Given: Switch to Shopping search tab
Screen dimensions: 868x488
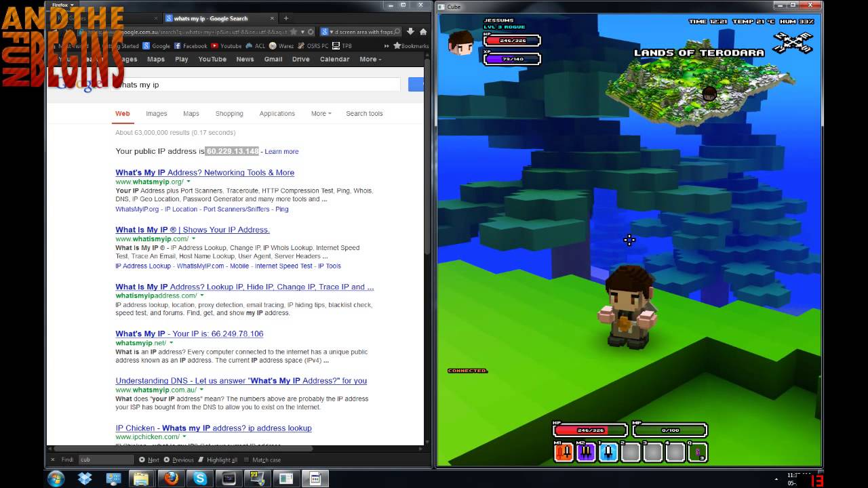Looking at the screenshot, I should pos(229,114).
